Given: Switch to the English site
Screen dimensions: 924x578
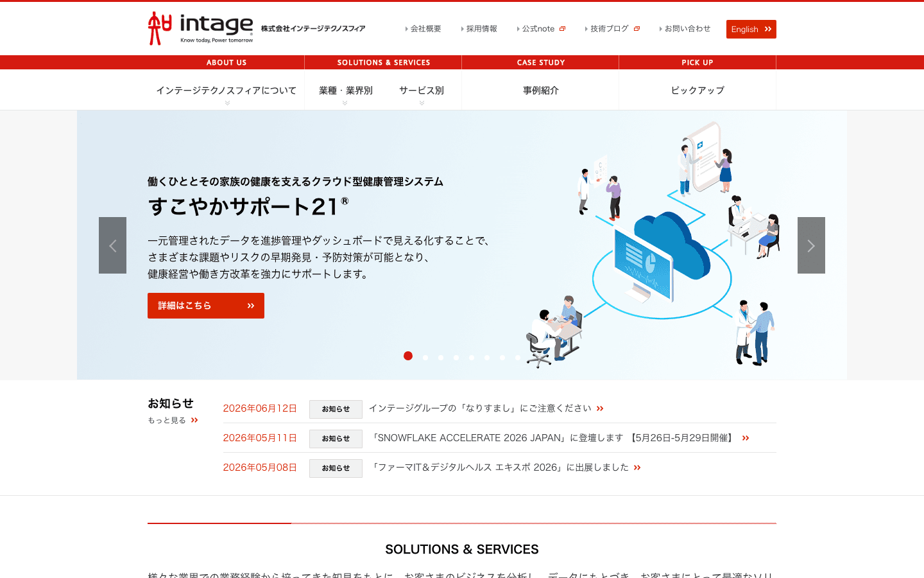Looking at the screenshot, I should point(751,29).
